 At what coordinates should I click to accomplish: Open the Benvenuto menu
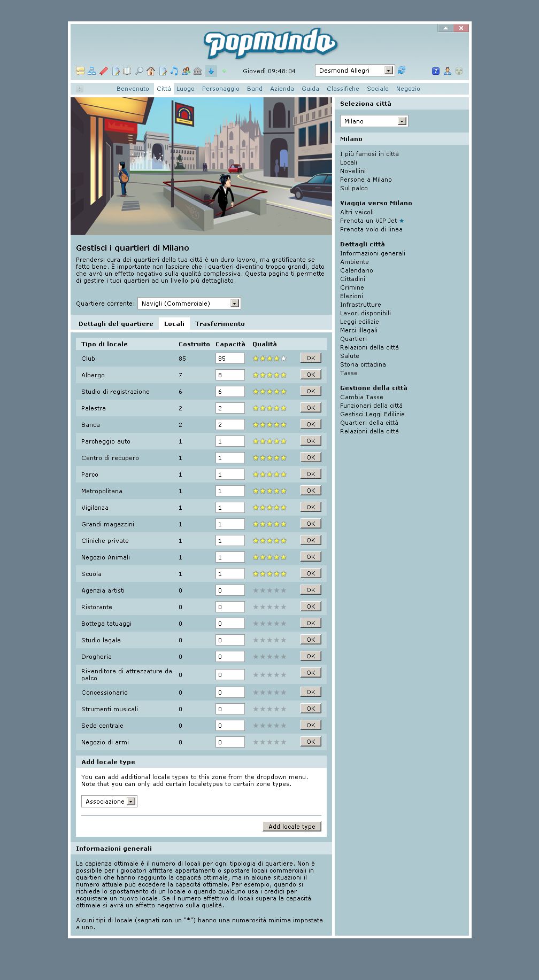(133, 89)
